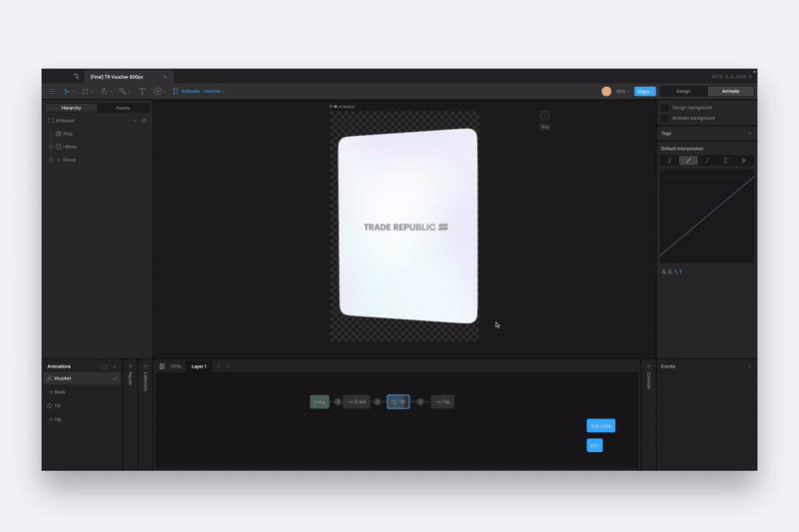
Task: Click transition arrow between Blank and Tilt
Action: tap(378, 401)
